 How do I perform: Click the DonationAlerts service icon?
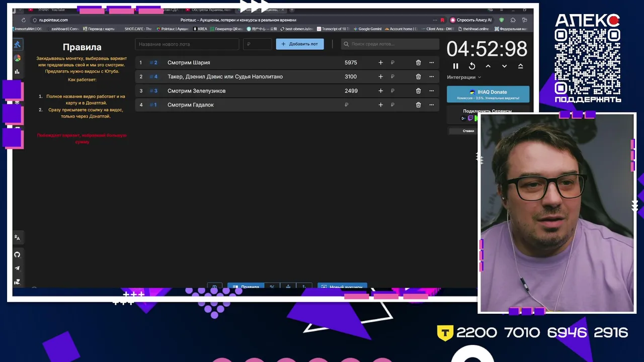pyautogui.click(x=463, y=118)
